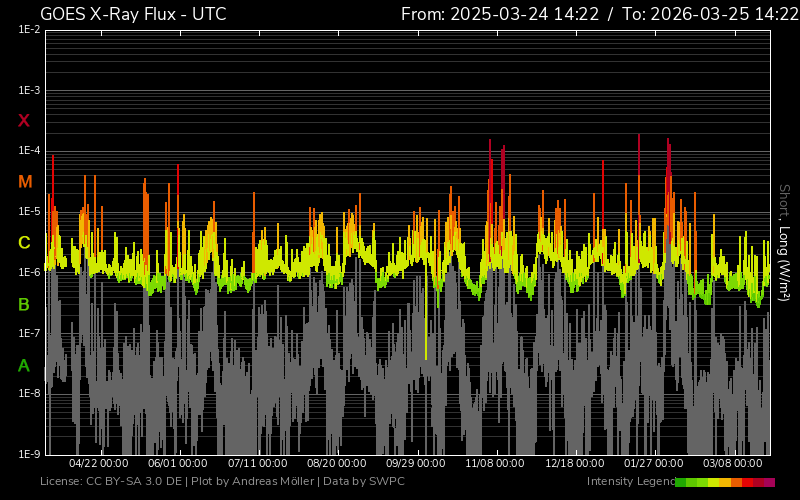Click the 03/08 00:00 x-axis tick label
Viewport: 800px width, 500px height.
(733, 464)
